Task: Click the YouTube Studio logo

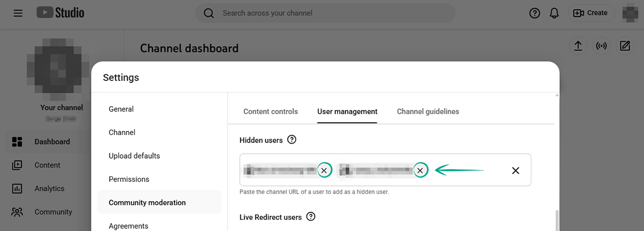Action: [x=60, y=13]
